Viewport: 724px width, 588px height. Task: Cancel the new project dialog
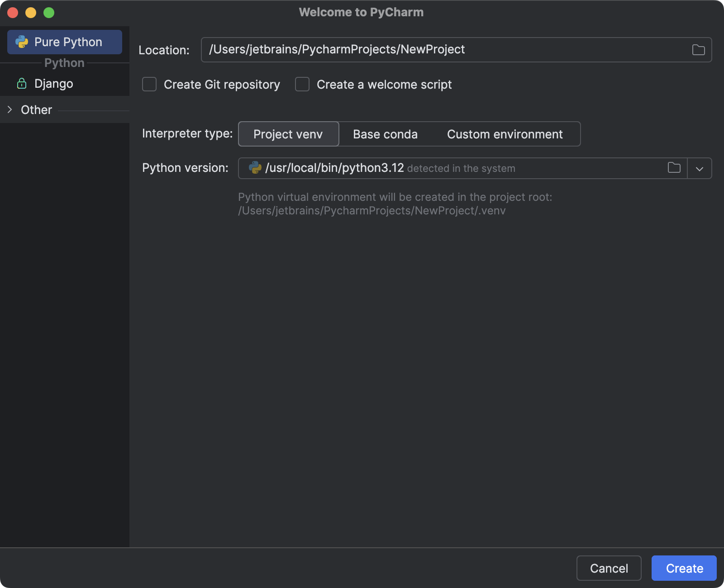point(609,568)
